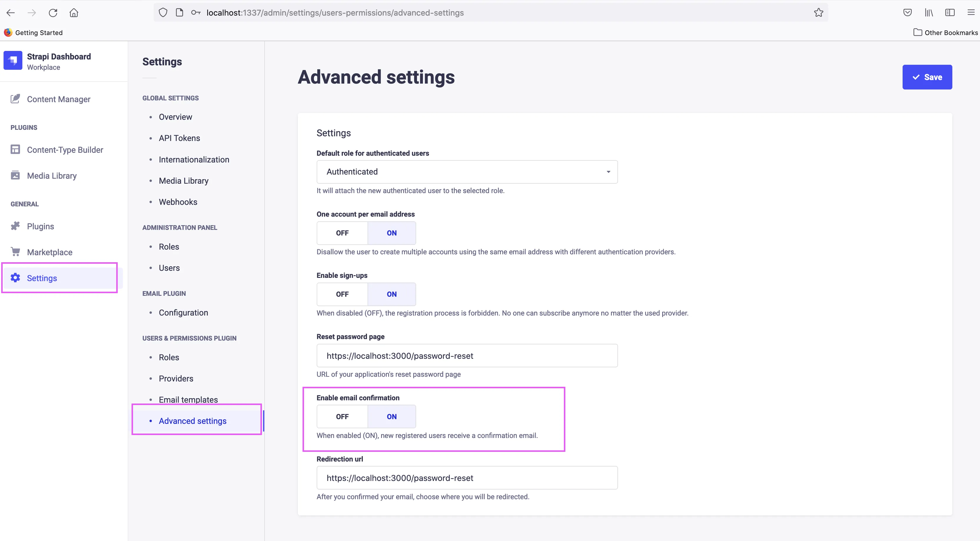This screenshot has height=541, width=980.
Task: Click the Strapi logo icon
Action: (x=13, y=61)
